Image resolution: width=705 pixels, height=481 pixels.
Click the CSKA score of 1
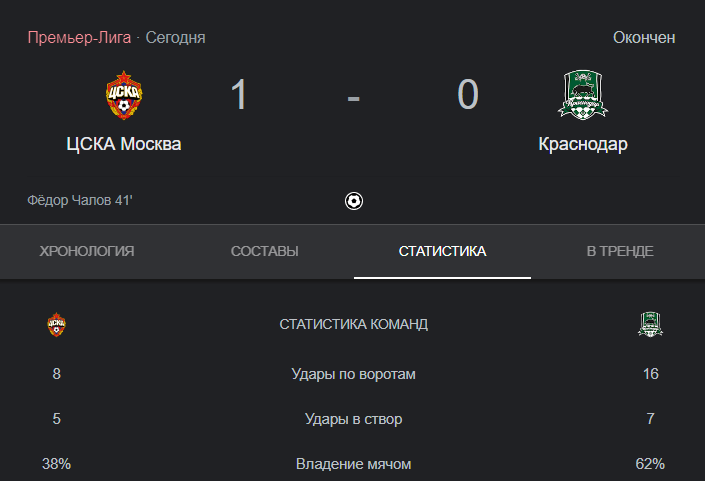click(239, 94)
